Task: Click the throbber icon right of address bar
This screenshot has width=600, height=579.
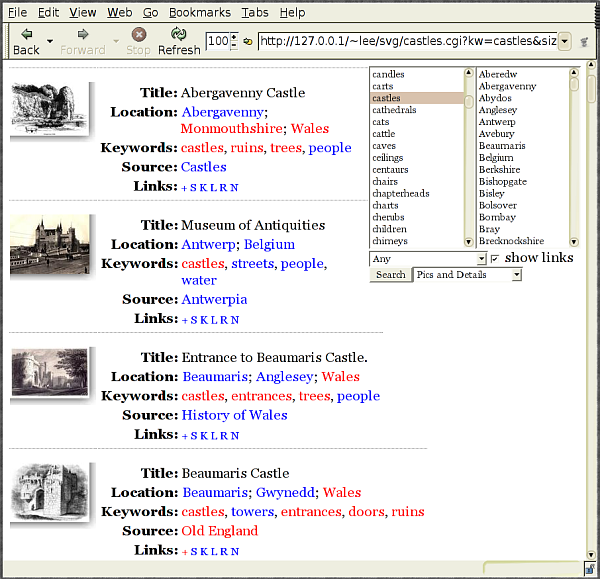Action: click(584, 41)
